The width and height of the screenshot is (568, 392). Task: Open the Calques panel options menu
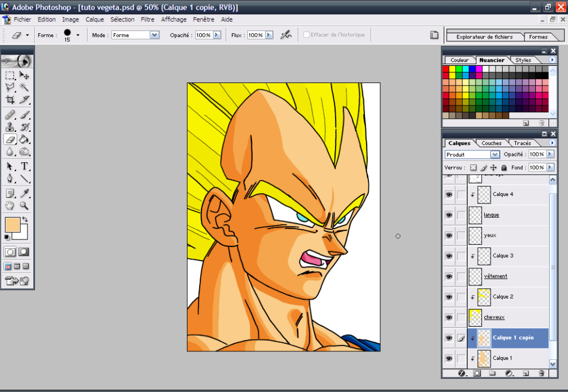point(552,143)
